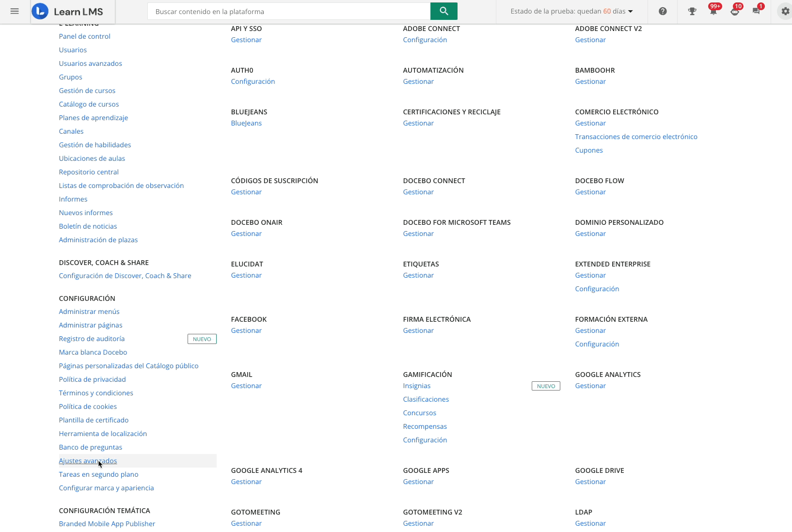Open Recompensas under Gamificación

click(x=425, y=426)
